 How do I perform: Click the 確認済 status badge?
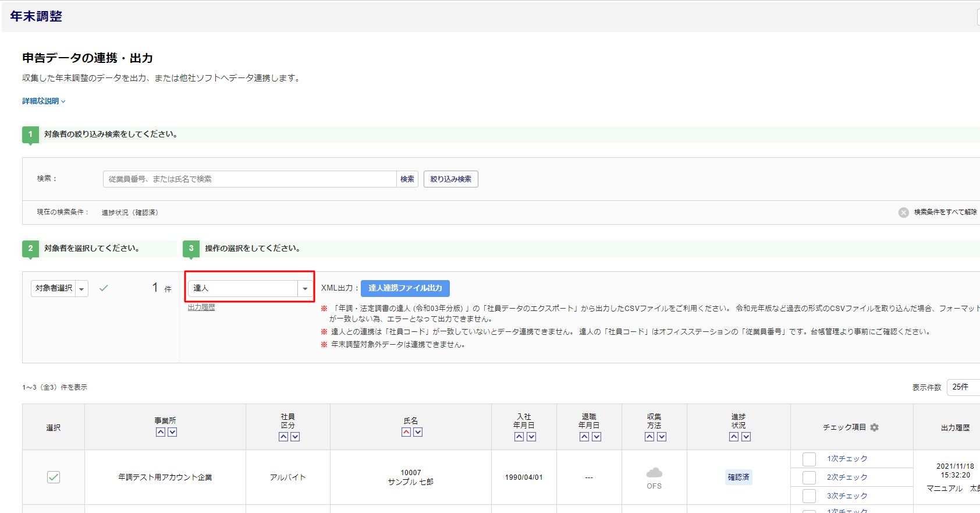coord(738,477)
